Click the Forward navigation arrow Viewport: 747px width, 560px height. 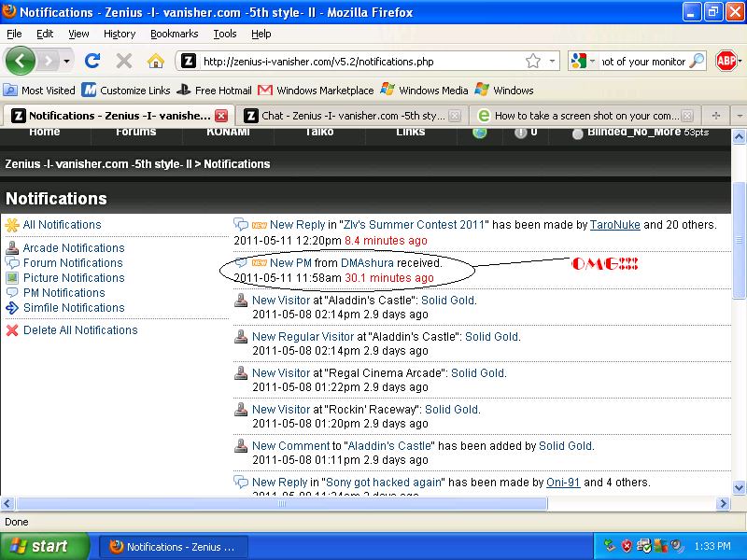[x=48, y=61]
